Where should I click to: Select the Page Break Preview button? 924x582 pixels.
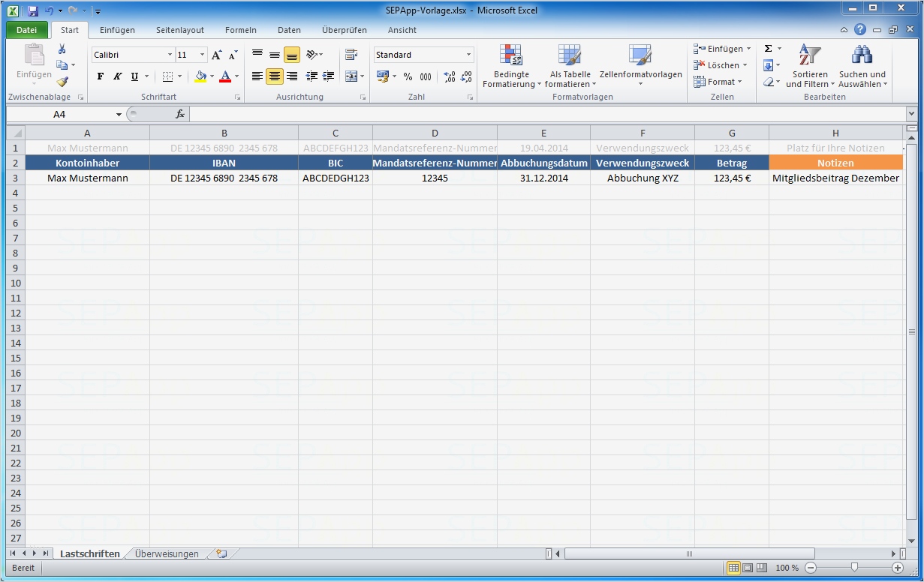click(x=762, y=568)
